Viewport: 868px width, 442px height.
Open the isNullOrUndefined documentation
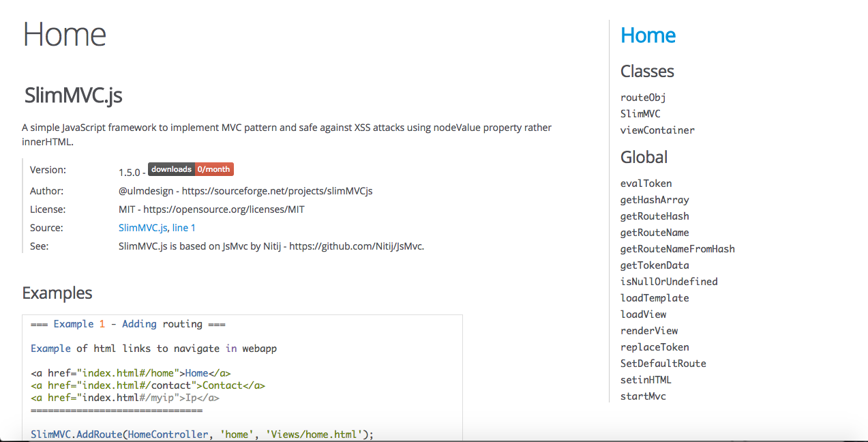pyautogui.click(x=668, y=281)
